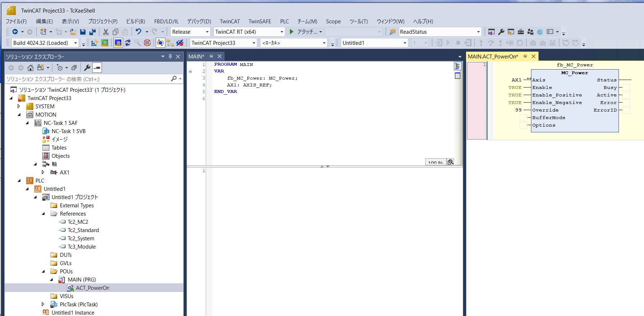
Task: Switch to the MAIN.ACT_PowerOn* tab
Action: coord(493,57)
